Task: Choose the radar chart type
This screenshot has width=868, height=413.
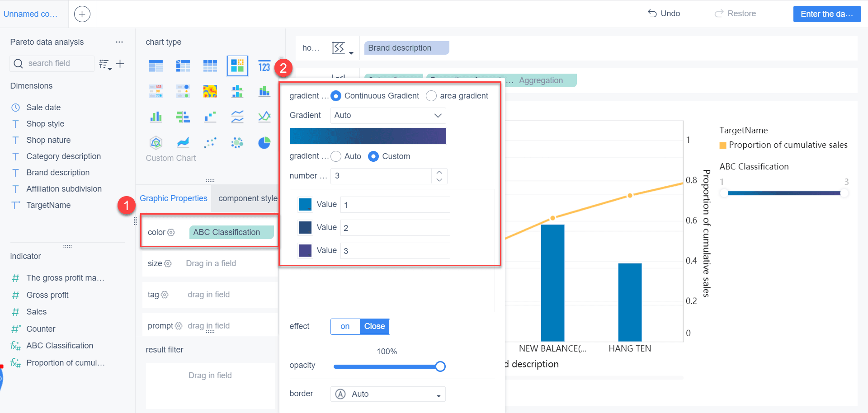Action: pos(156,143)
